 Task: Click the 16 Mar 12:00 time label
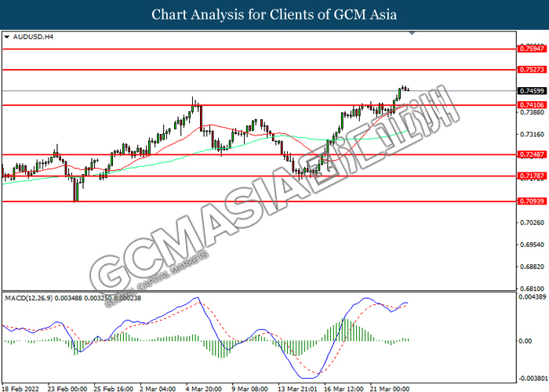coord(344,389)
